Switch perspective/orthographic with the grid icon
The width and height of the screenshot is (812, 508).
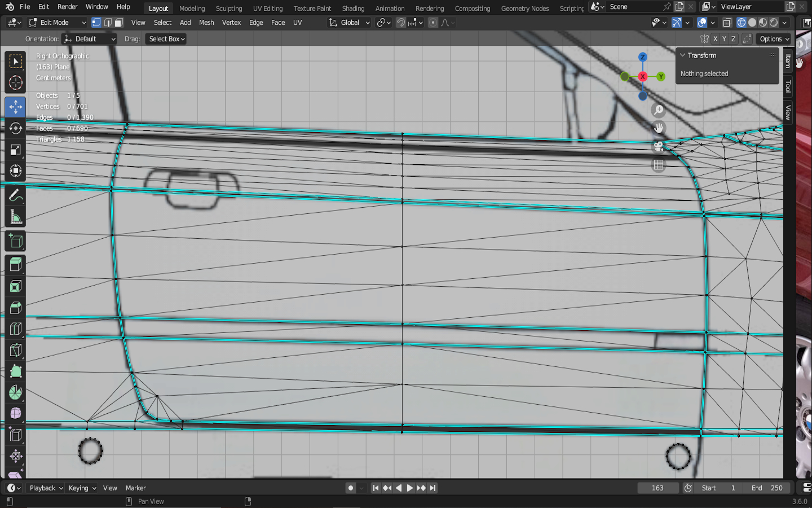(658, 165)
